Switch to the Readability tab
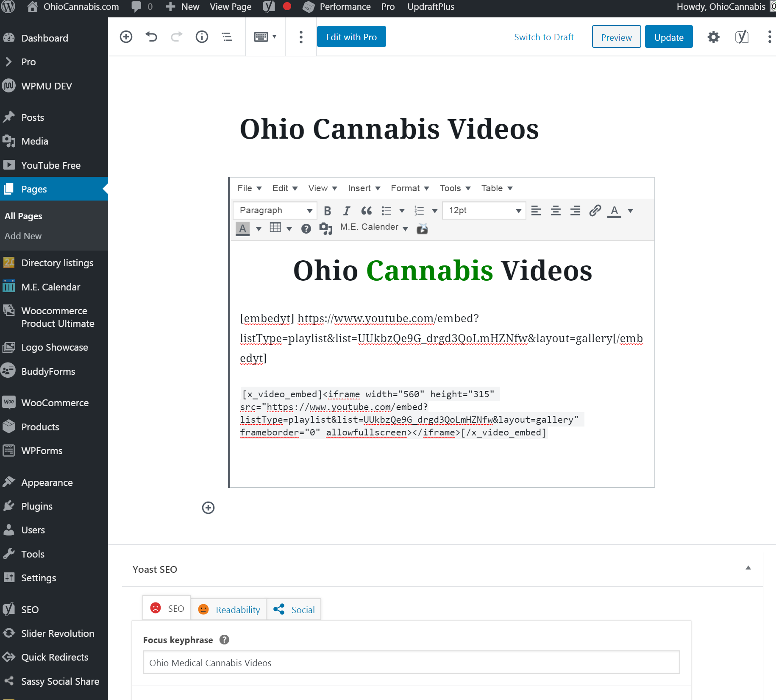Image resolution: width=776 pixels, height=700 pixels. [229, 610]
